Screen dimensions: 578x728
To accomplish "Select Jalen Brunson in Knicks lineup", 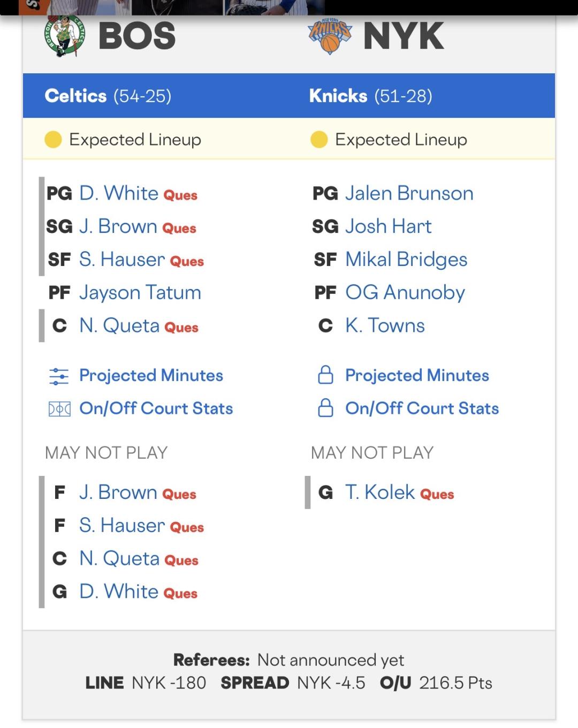I will click(x=409, y=193).
